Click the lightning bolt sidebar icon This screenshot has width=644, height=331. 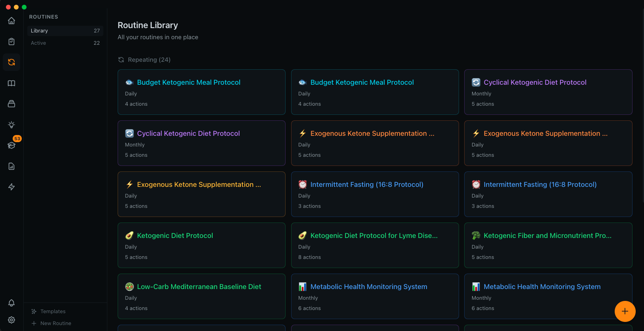click(x=11, y=187)
